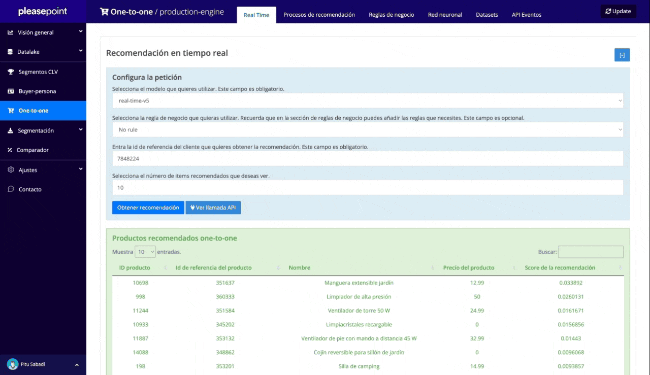
Task: Open the Red neuronal tab
Action: [x=445, y=15]
